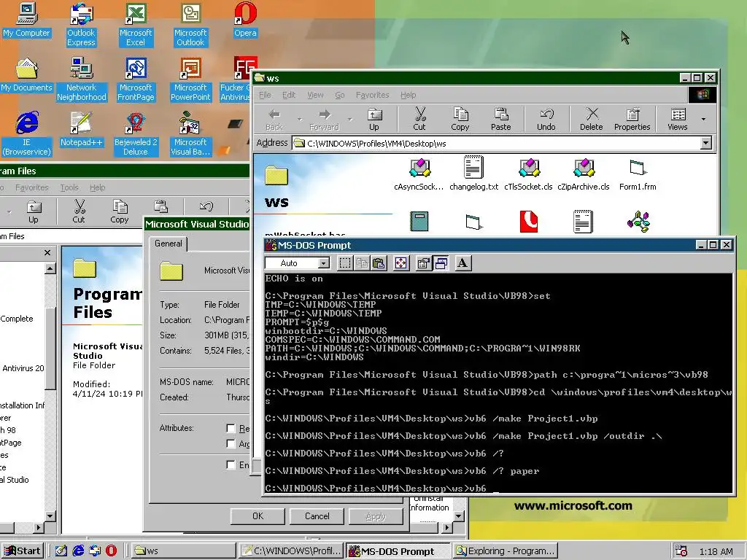Open the Notepad++ desktop icon
This screenshot has height=560, width=747.
pyautogui.click(x=81, y=129)
